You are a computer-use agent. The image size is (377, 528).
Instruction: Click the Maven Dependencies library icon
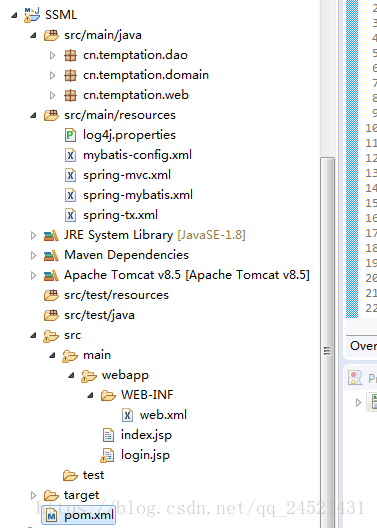point(51,255)
